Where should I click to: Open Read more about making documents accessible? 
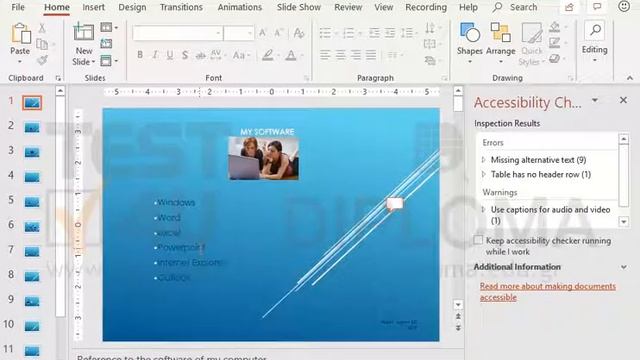point(547,291)
